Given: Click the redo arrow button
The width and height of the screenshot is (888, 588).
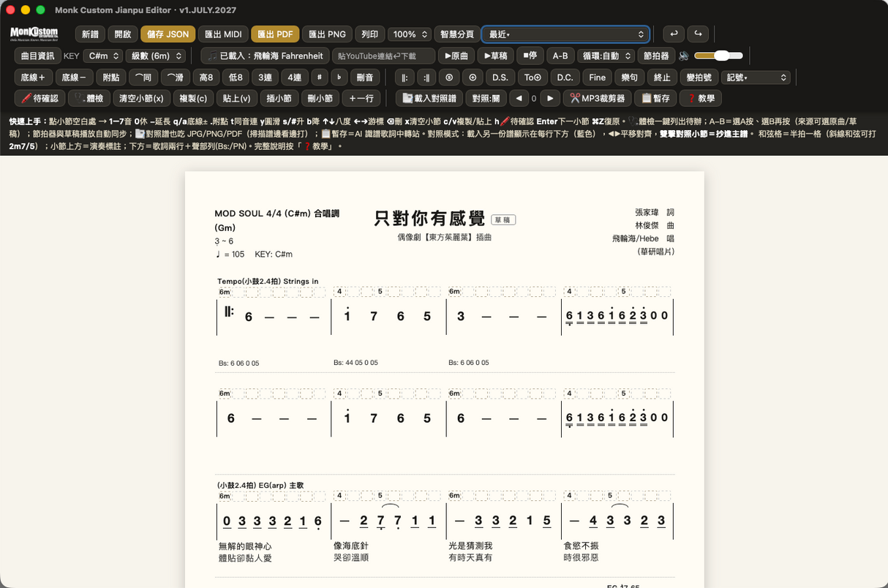Looking at the screenshot, I should pyautogui.click(x=699, y=34).
